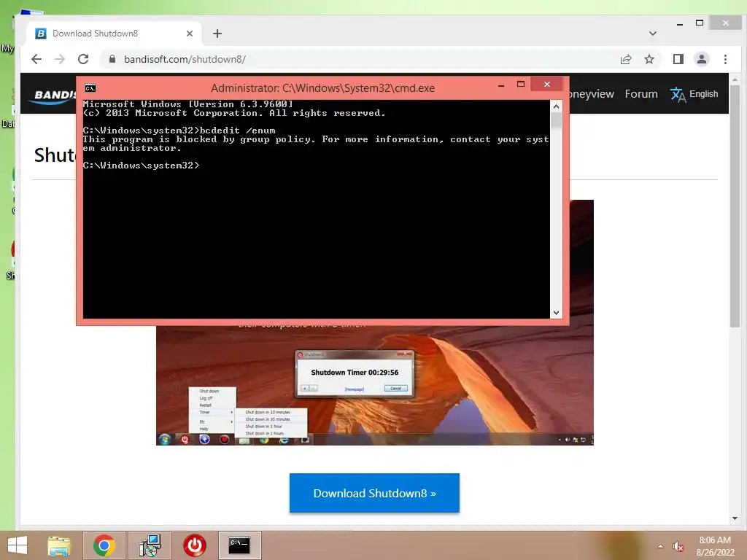Reload the bandisoft page
747x560 pixels.
(83, 59)
